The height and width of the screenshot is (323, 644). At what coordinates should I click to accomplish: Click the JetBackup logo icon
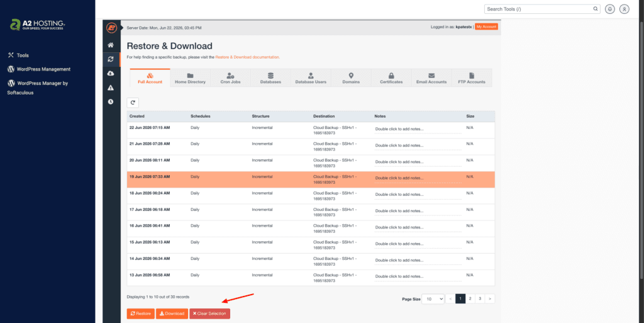[111, 28]
